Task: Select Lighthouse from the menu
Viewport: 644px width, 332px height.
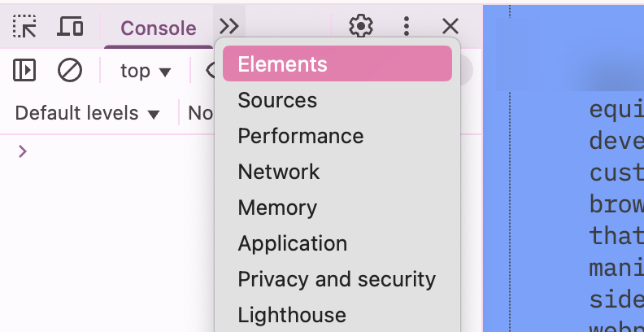Action: click(292, 315)
